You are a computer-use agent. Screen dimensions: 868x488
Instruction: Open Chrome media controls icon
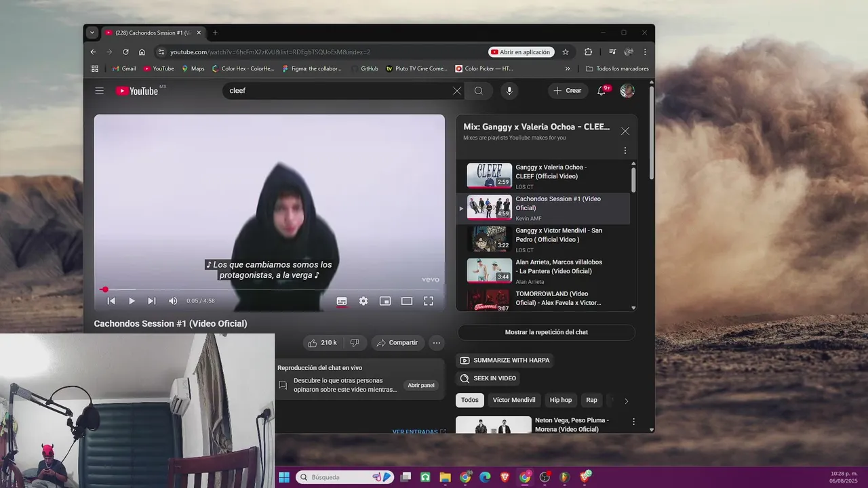tap(612, 52)
